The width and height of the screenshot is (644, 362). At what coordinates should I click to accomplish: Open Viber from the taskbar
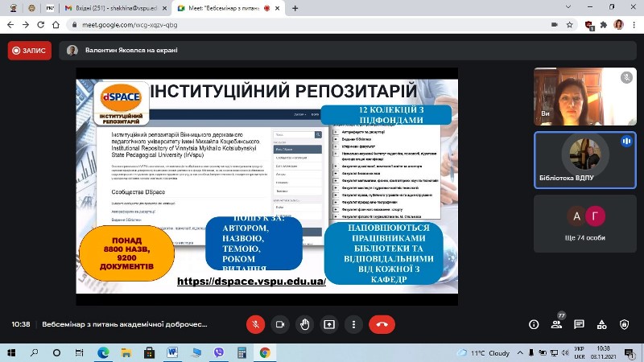[x=218, y=352]
